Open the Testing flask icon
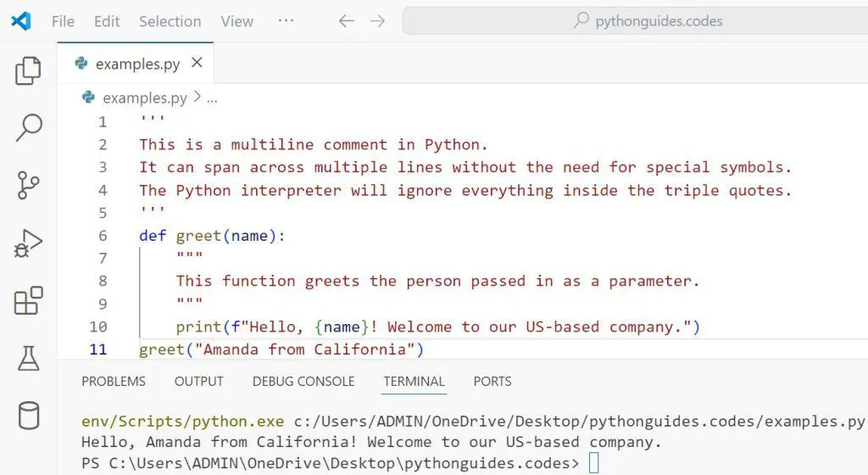 pyautogui.click(x=28, y=359)
